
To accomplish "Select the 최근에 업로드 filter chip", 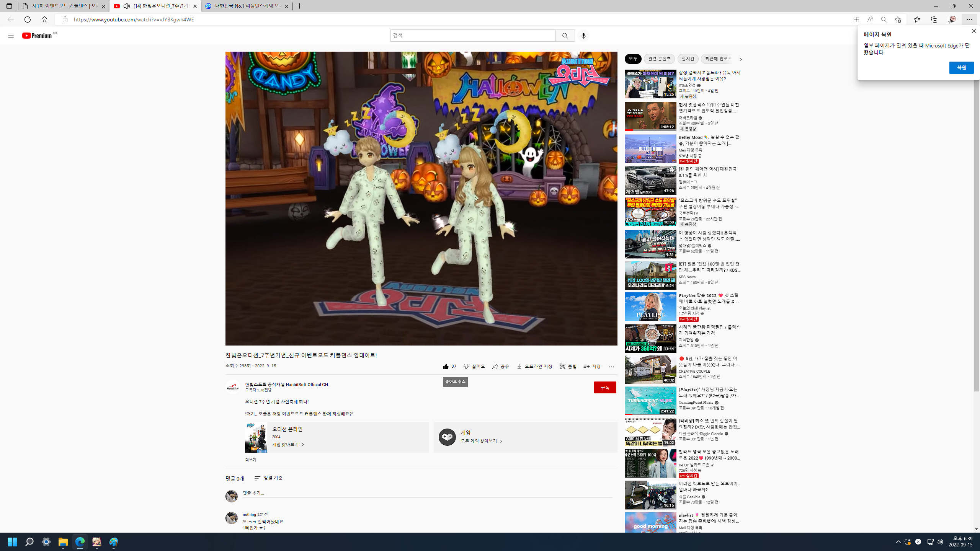I will [x=718, y=59].
